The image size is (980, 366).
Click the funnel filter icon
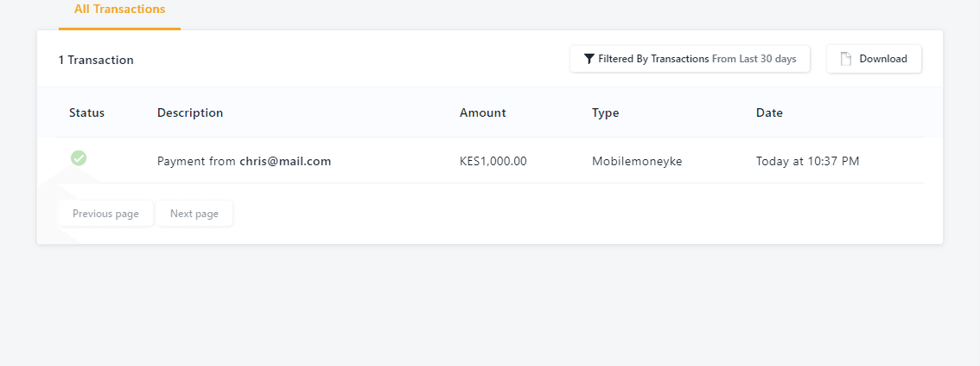coord(589,59)
